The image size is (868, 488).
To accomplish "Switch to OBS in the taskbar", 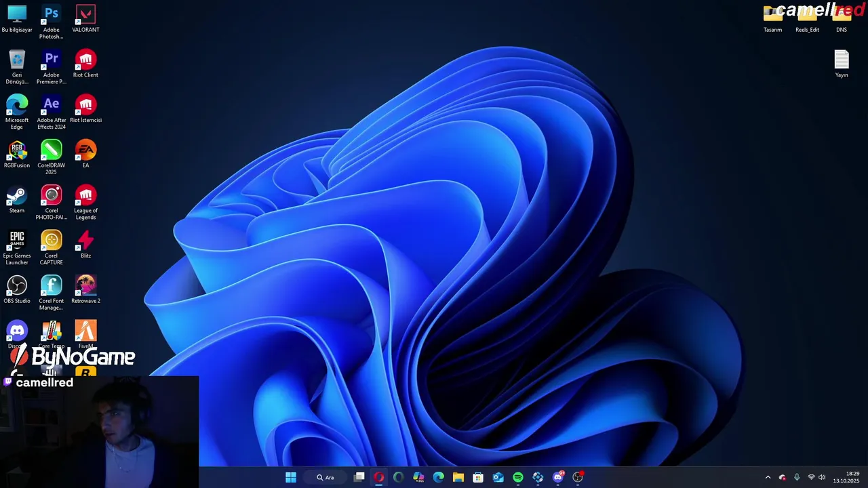I will [x=578, y=477].
